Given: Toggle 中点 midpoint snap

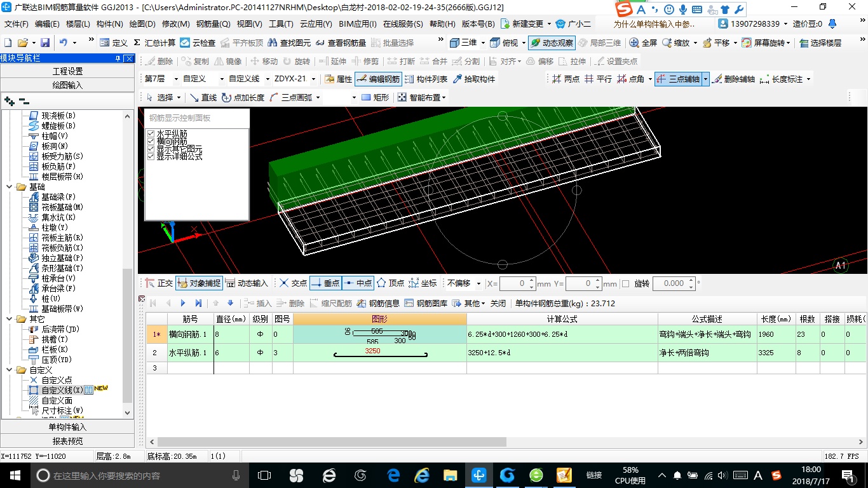Looking at the screenshot, I should (x=358, y=283).
